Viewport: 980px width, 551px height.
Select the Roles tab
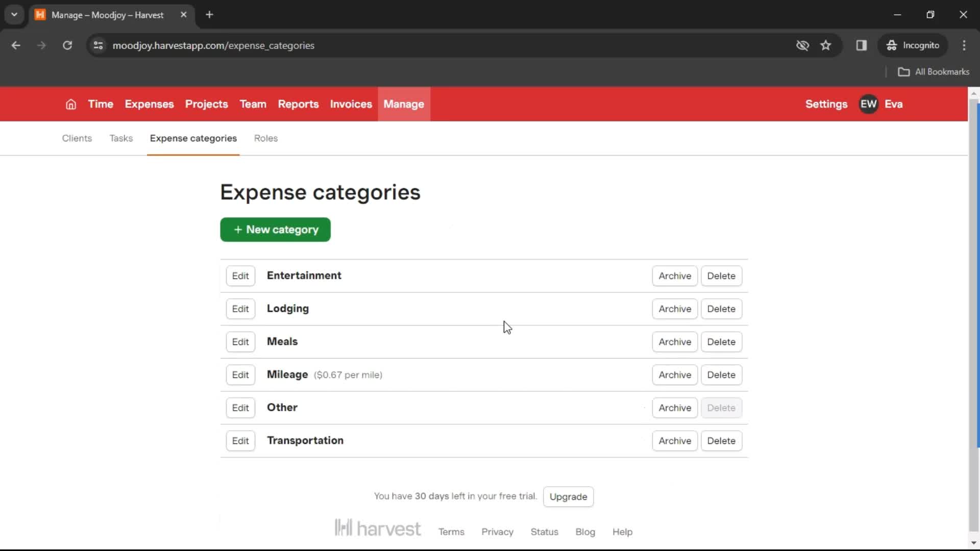click(265, 138)
